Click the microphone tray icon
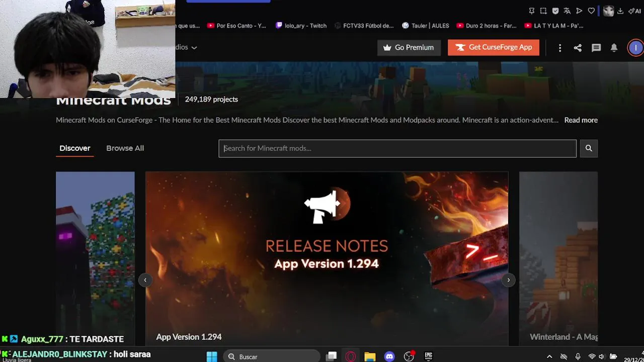644x362 pixels. (x=578, y=356)
